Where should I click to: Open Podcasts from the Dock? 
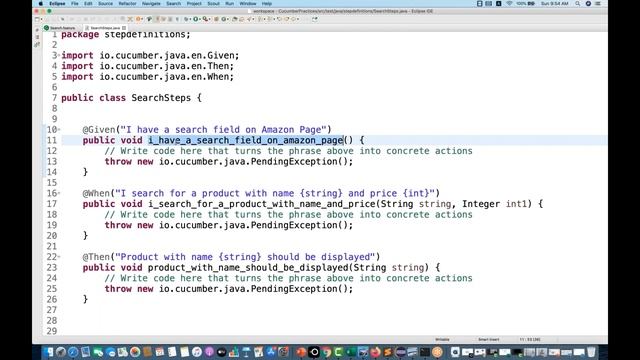point(209,352)
